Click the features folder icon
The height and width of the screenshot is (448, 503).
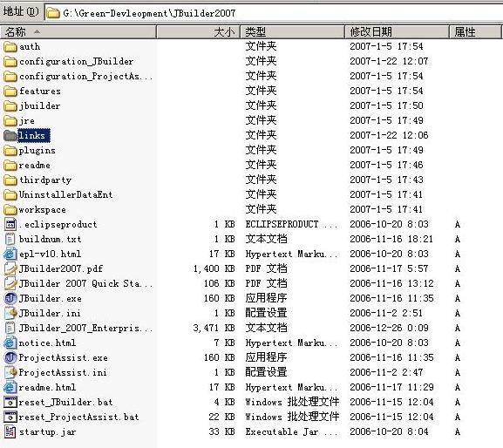point(10,92)
